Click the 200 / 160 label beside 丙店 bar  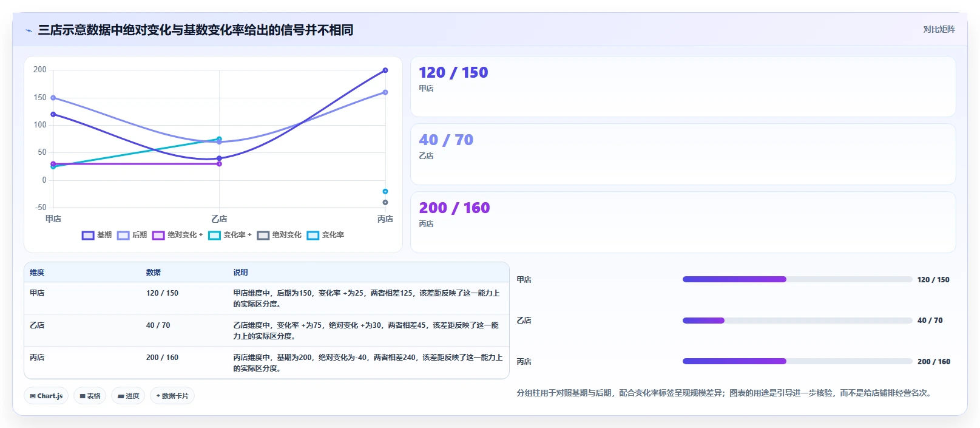934,362
